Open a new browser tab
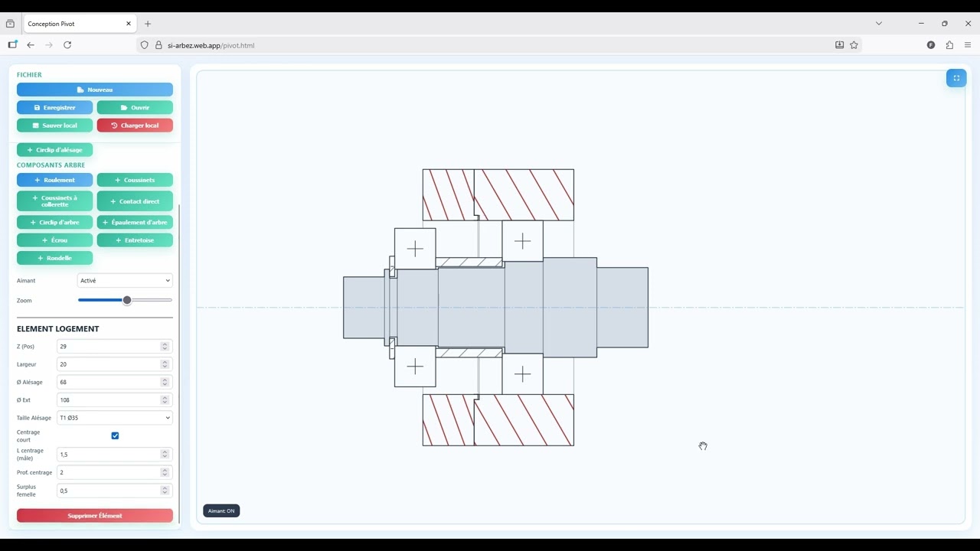The height and width of the screenshot is (551, 980). tap(148, 24)
